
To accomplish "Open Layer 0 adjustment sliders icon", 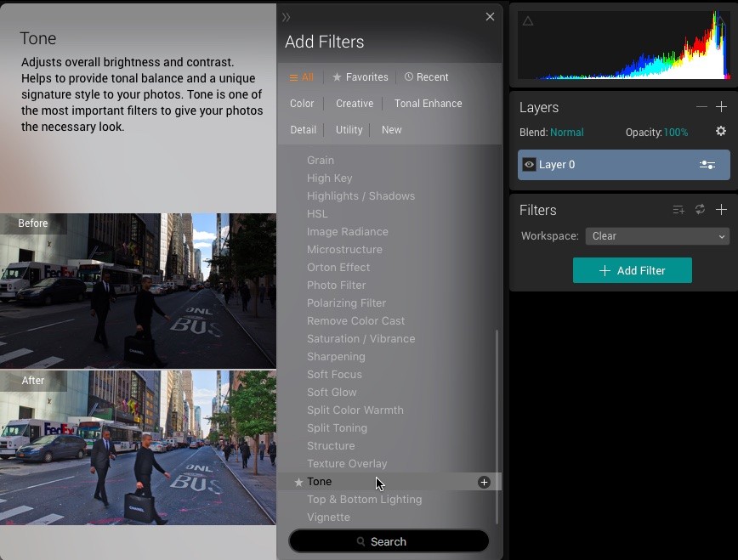I will [707, 165].
